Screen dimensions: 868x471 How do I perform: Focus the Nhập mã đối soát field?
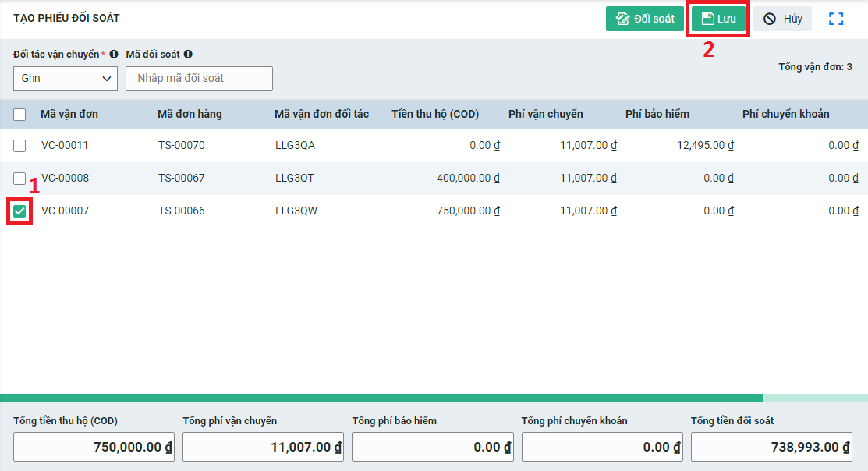click(x=200, y=79)
